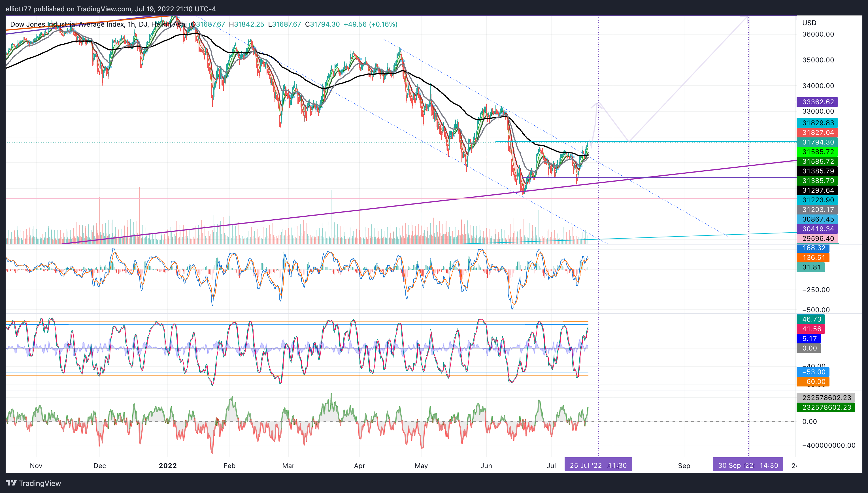Click the −500.00 indicator axis tick

(x=816, y=310)
